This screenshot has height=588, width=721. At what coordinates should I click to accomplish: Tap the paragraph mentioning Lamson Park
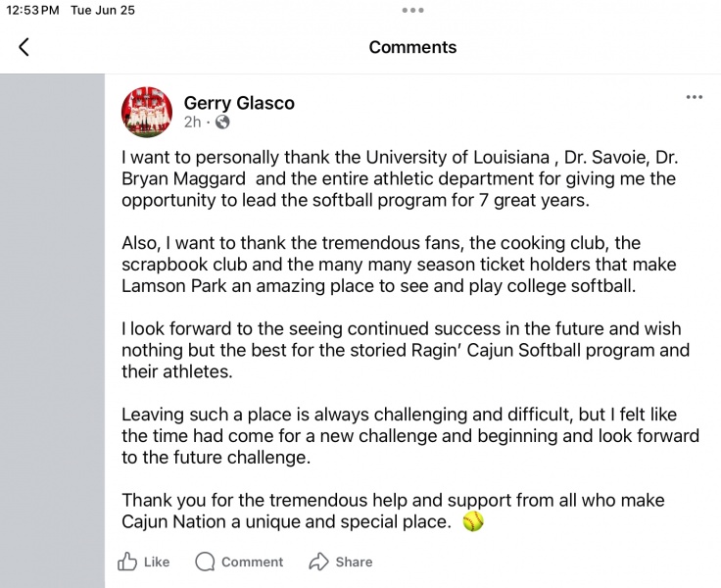(399, 266)
